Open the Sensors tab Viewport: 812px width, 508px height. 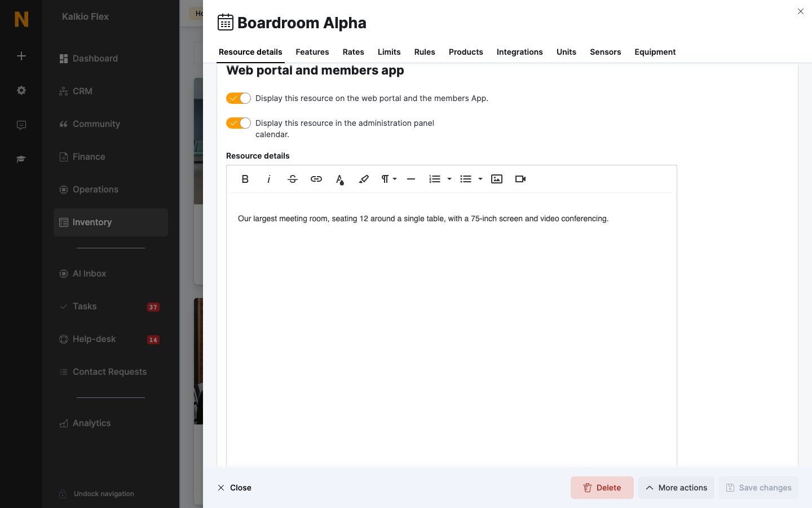[606, 52]
